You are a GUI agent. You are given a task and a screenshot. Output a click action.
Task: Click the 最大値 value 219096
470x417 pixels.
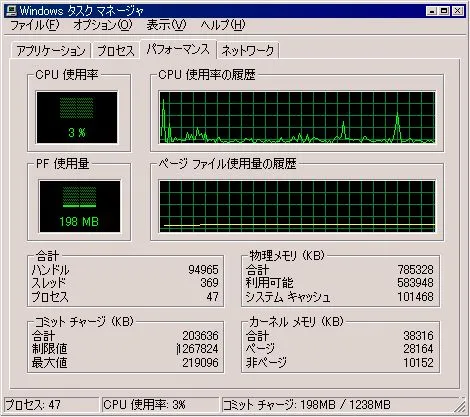[200, 362]
